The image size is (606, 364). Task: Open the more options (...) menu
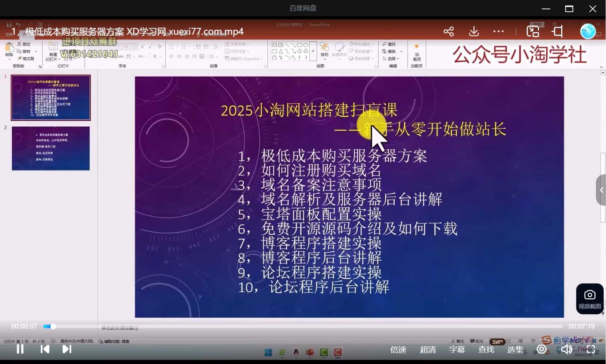(x=498, y=31)
